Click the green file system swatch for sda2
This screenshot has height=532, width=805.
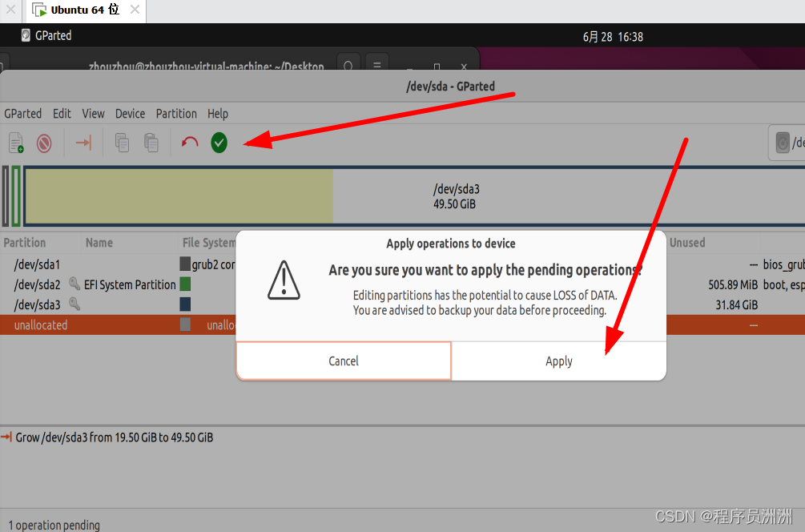pyautogui.click(x=185, y=284)
